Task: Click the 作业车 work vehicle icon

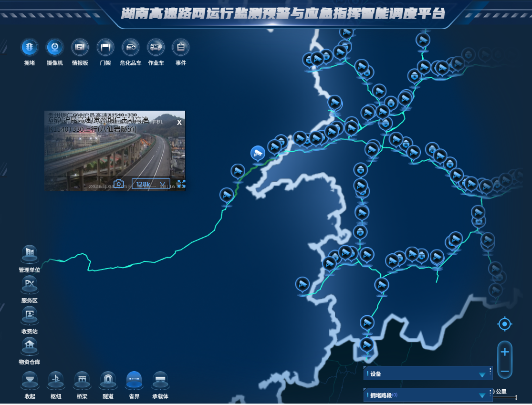Action: 156,47
